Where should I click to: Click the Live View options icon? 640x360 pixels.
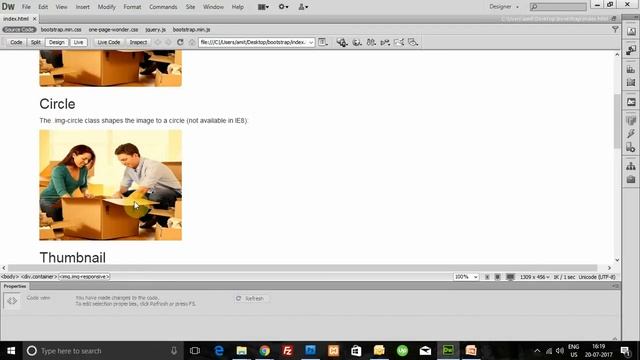(323, 42)
